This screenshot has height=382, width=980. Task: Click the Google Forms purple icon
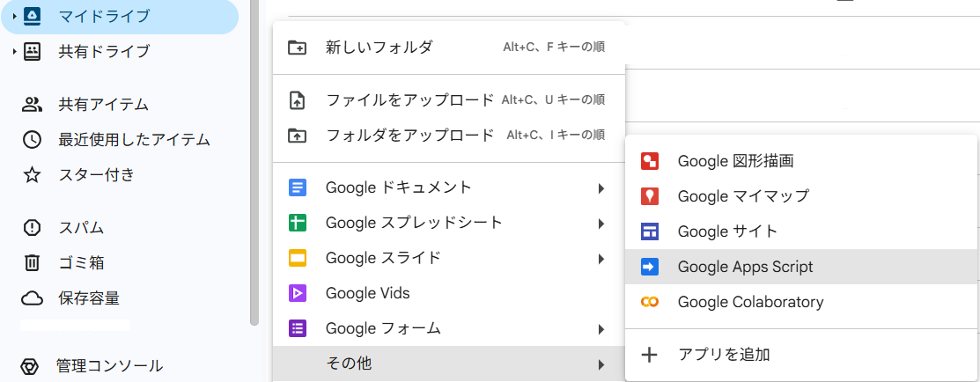point(298,328)
